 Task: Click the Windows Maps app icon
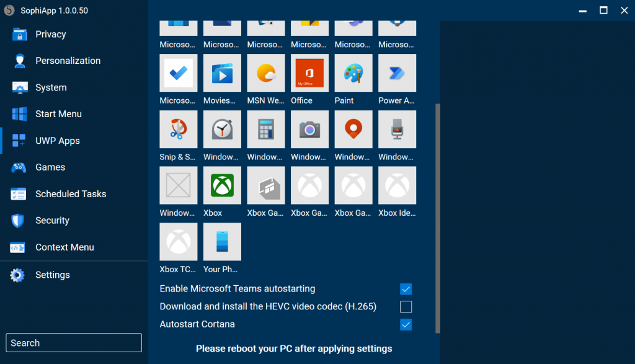[353, 129]
